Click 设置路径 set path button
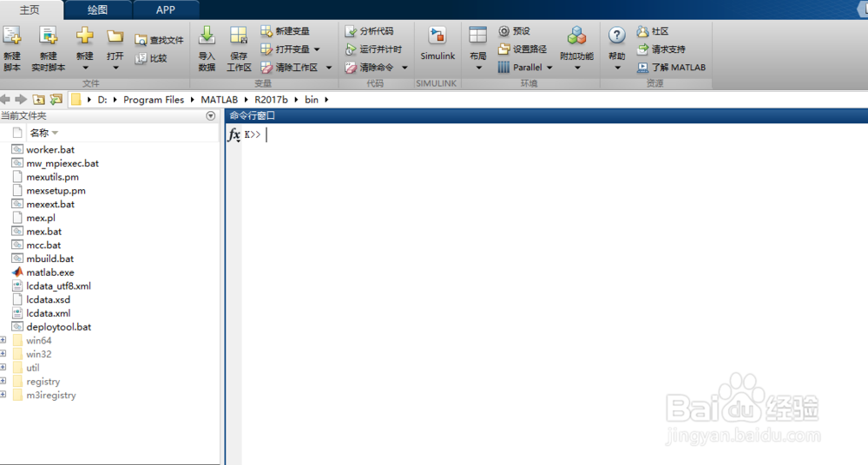 click(523, 49)
